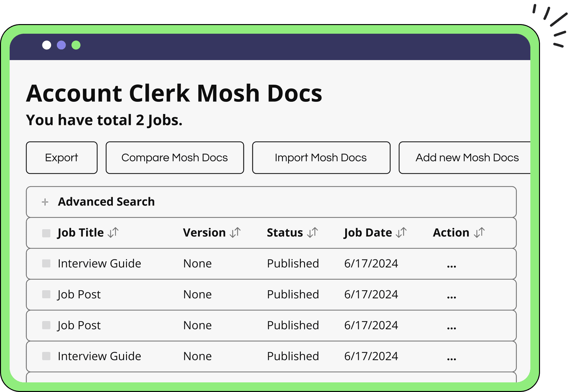This screenshot has height=392, width=576.
Task: Click the green dot in title bar
Action: [76, 45]
